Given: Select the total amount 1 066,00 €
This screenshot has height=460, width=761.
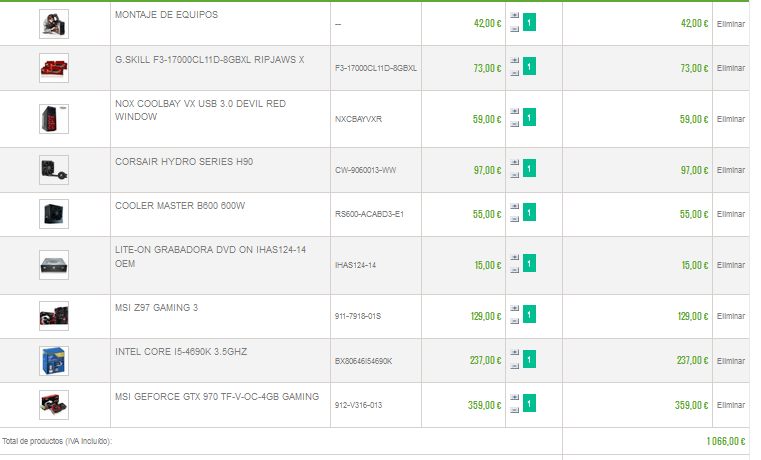Looking at the screenshot, I should click(x=726, y=442).
